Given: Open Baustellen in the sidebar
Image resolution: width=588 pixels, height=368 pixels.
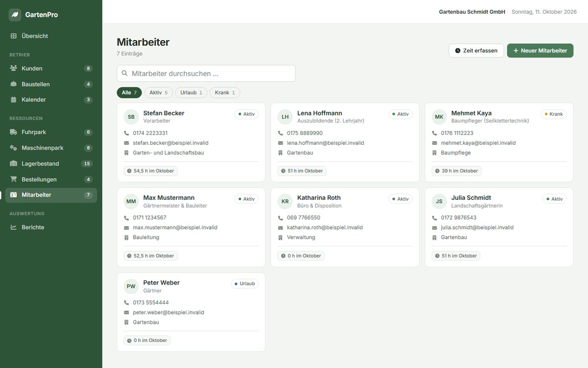Looking at the screenshot, I should coord(51,84).
